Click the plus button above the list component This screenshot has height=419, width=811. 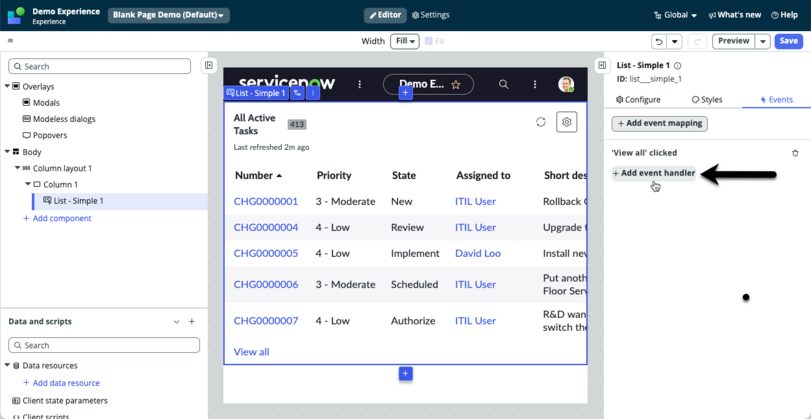click(406, 93)
